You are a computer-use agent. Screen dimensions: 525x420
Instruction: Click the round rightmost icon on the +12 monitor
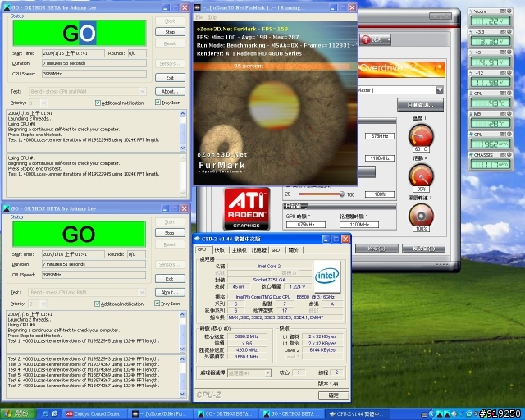click(509, 73)
